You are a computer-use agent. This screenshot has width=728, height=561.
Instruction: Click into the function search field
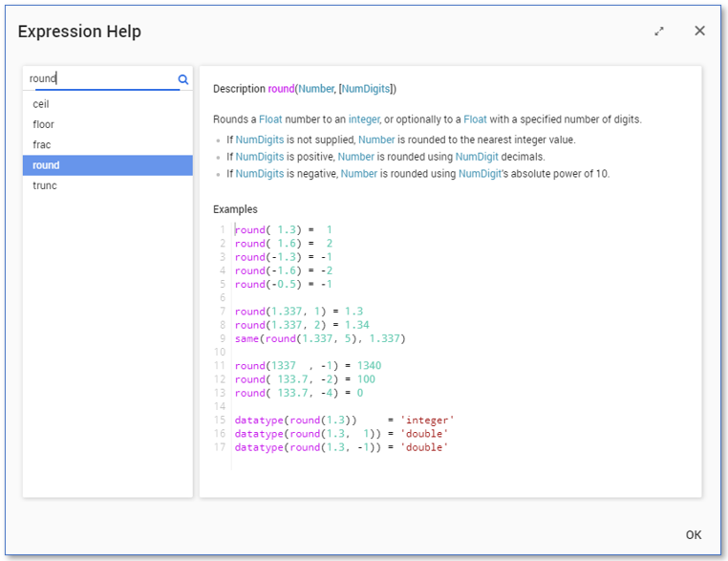100,79
